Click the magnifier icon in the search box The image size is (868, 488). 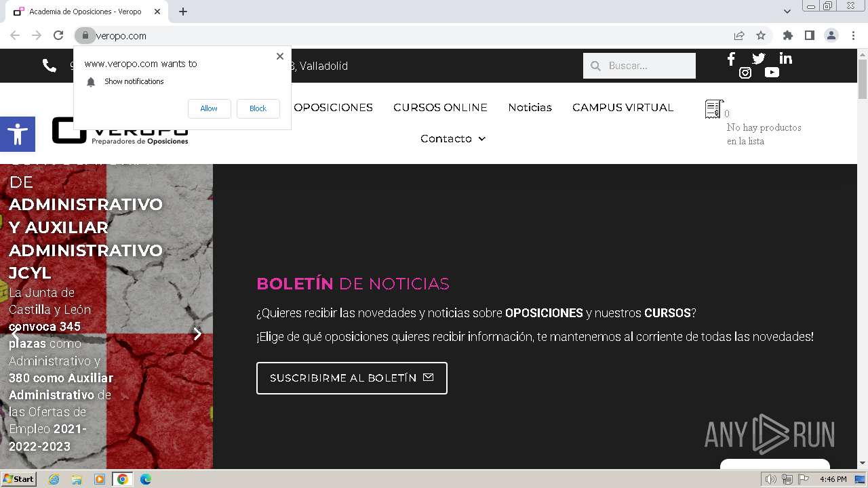pyautogui.click(x=595, y=66)
